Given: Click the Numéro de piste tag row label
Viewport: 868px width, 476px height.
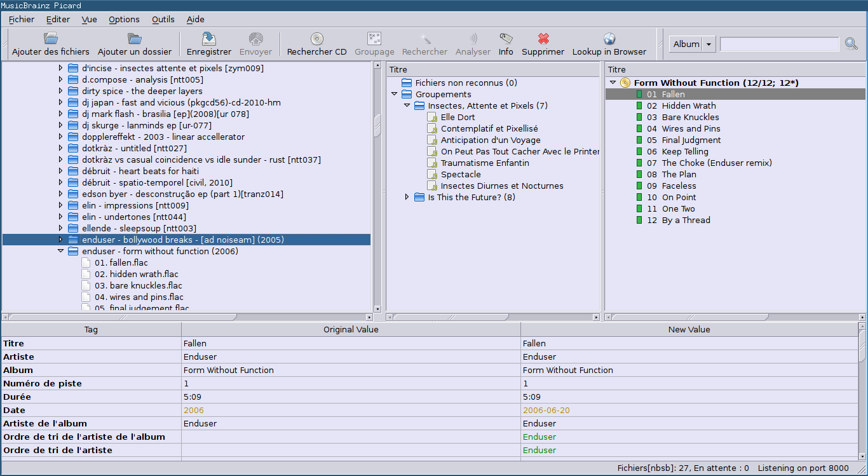Looking at the screenshot, I should [43, 383].
